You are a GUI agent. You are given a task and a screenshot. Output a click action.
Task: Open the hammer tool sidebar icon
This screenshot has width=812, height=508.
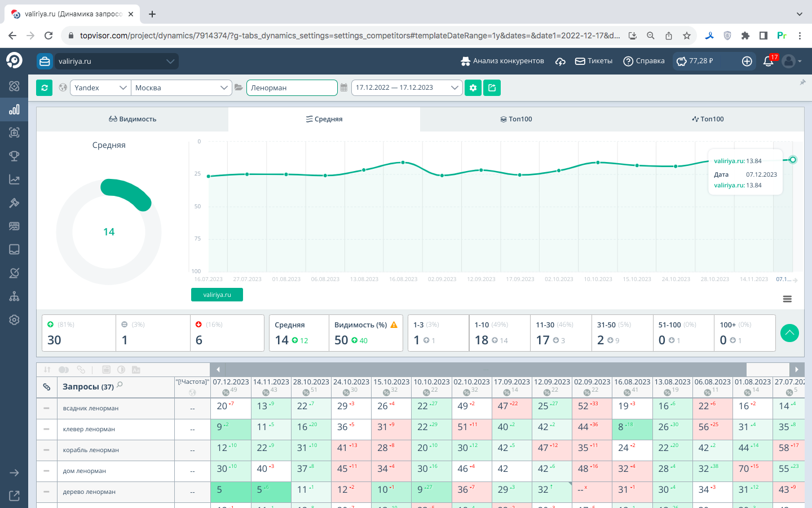click(14, 203)
